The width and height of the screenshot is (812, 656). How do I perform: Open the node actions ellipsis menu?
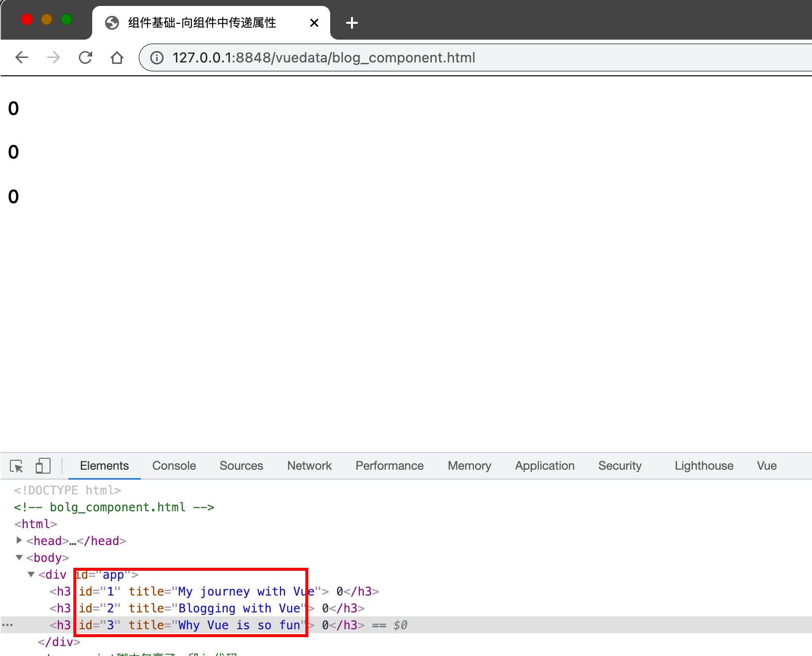(x=7, y=625)
